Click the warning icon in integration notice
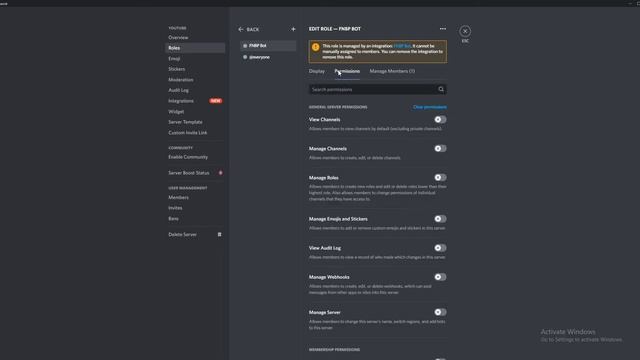The height and width of the screenshot is (360, 640). [x=316, y=47]
